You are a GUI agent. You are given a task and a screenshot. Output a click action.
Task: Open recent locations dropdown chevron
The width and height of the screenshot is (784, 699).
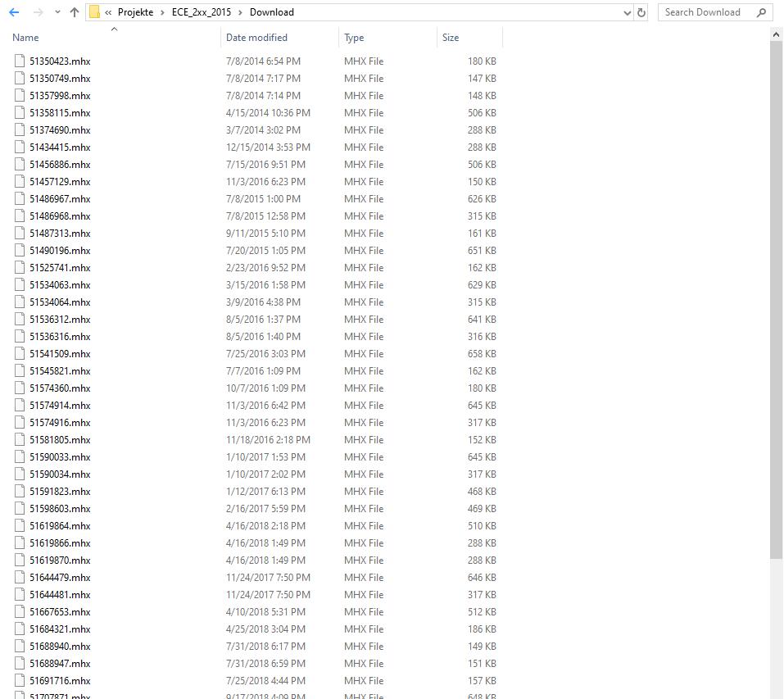[57, 12]
